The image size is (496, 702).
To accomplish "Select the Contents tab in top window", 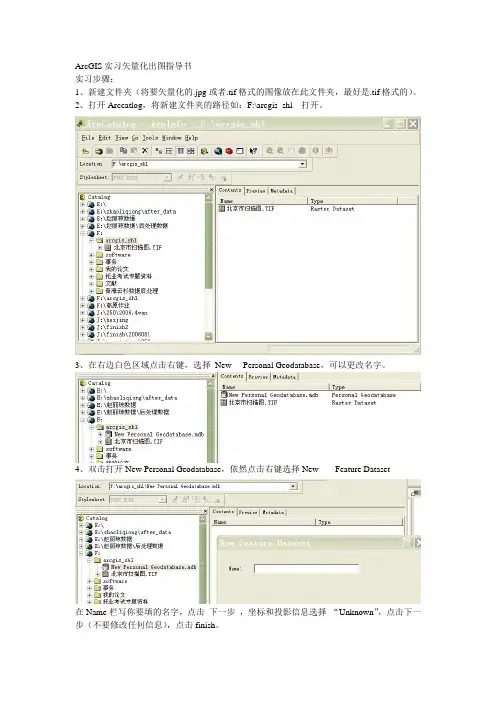I will coord(230,190).
